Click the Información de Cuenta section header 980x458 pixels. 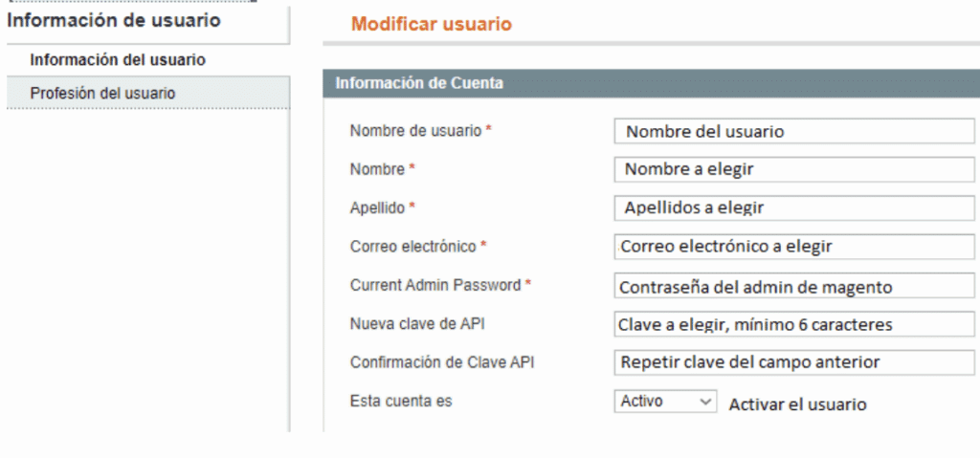(x=419, y=84)
